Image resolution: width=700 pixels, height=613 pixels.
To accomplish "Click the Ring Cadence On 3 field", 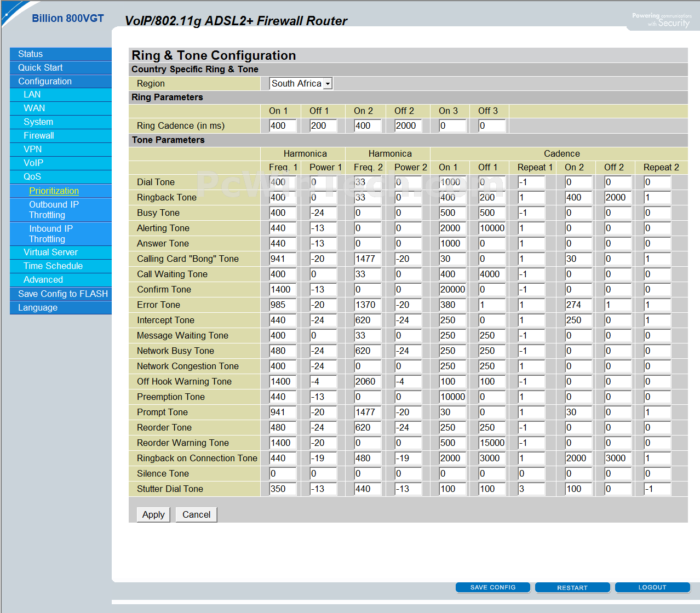I will (x=452, y=125).
